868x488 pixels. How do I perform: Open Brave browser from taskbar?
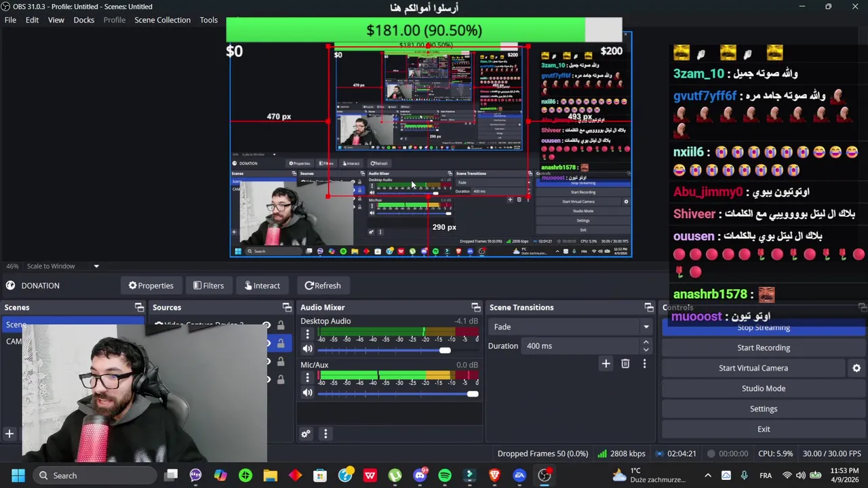point(494,475)
